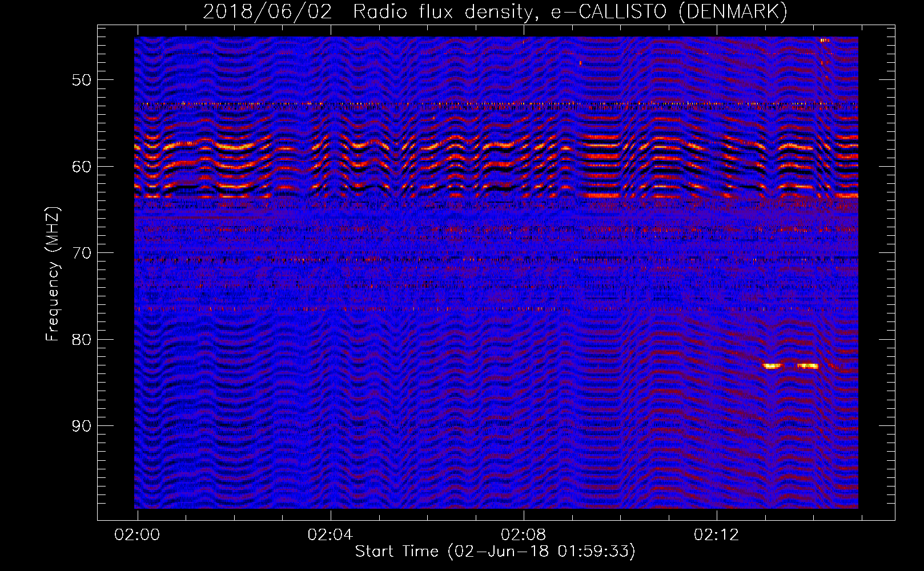Click the 80 frequency tick label
This screenshot has height=571, width=924.
tap(82, 340)
